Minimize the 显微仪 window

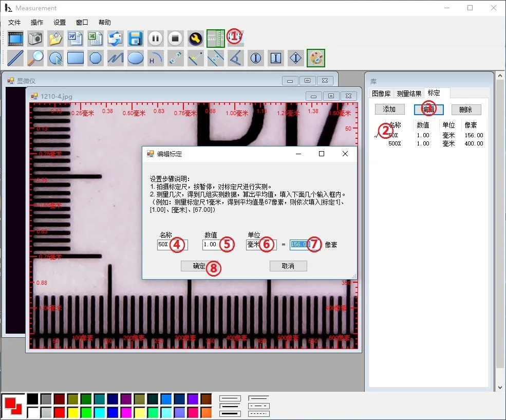pyautogui.click(x=290, y=81)
